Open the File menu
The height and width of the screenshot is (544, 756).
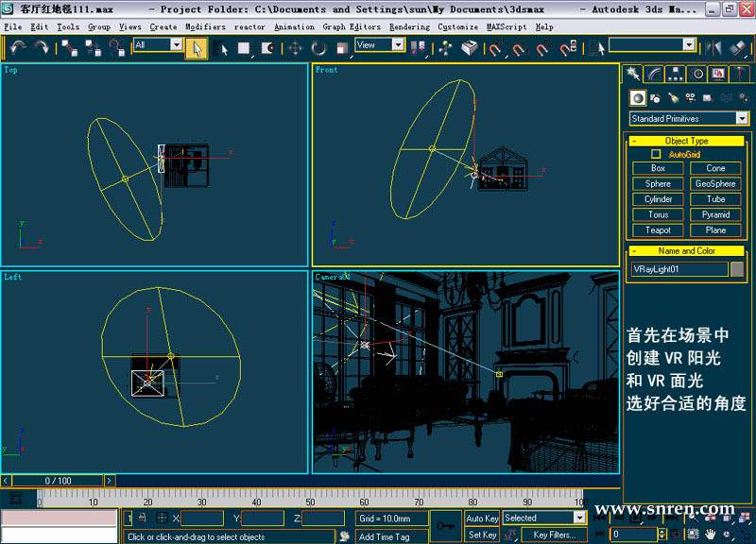point(12,27)
